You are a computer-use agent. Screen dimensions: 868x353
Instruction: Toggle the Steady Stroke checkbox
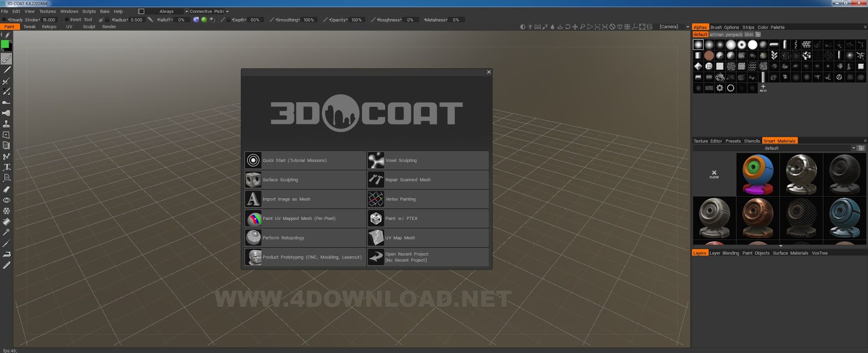pos(4,20)
